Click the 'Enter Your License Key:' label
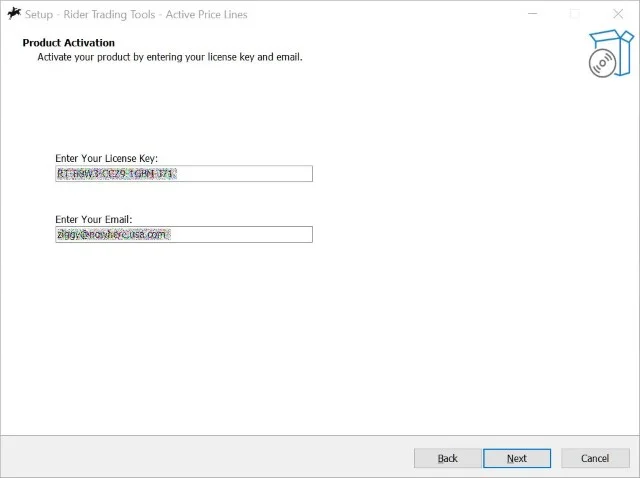The width and height of the screenshot is (640, 478). (107, 158)
